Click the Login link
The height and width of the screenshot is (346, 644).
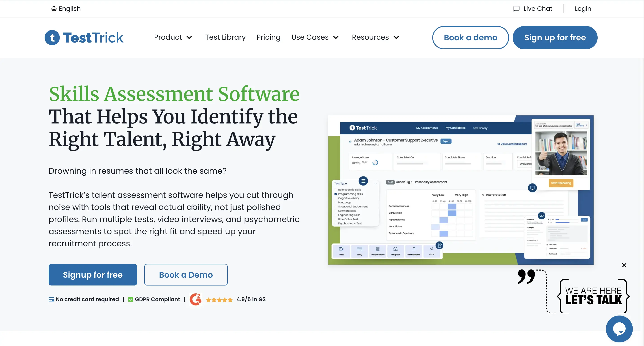point(583,9)
